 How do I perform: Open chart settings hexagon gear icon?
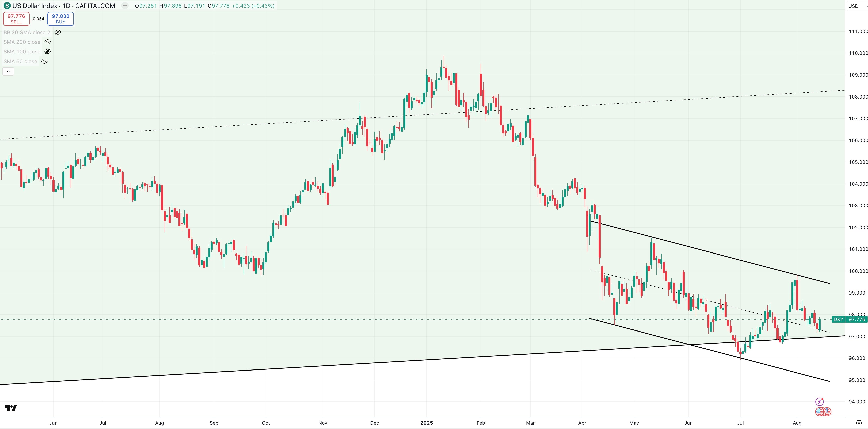click(859, 423)
